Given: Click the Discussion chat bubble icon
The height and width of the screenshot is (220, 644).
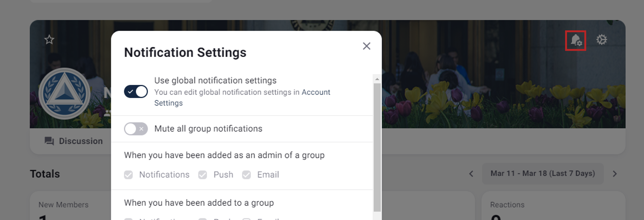Looking at the screenshot, I should (x=49, y=141).
